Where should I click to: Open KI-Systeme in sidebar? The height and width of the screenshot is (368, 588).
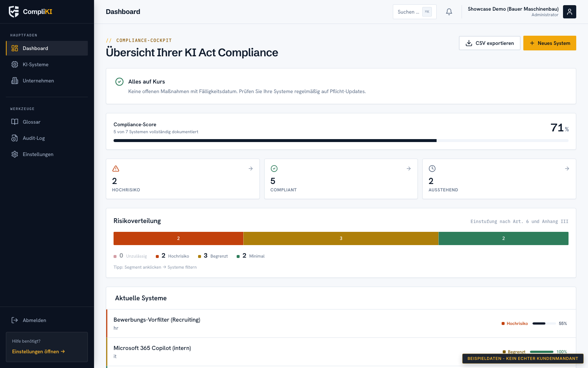[47, 64]
